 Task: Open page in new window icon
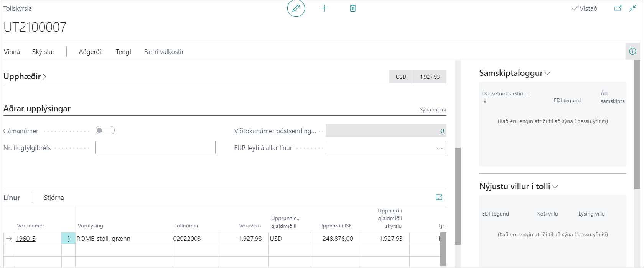coord(618,8)
